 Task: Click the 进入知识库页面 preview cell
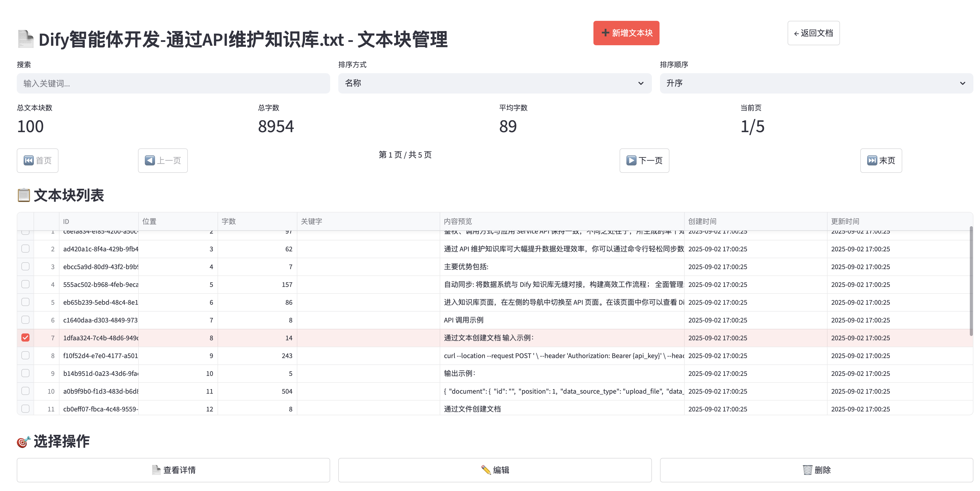click(562, 302)
